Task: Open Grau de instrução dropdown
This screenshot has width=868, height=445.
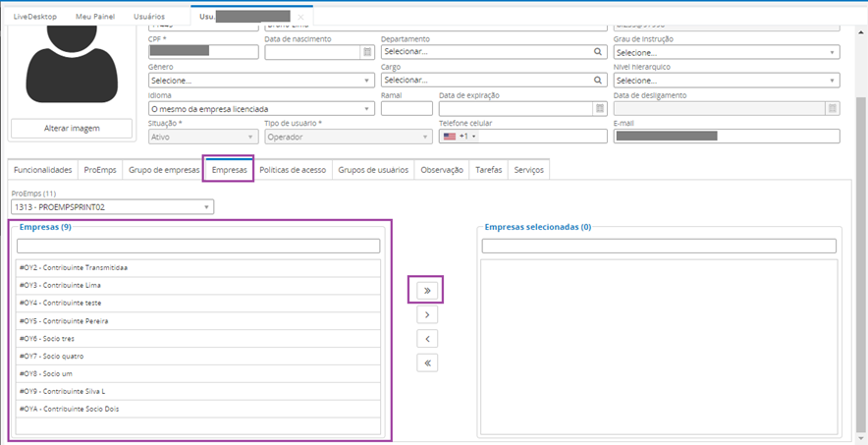Action: pos(727,52)
